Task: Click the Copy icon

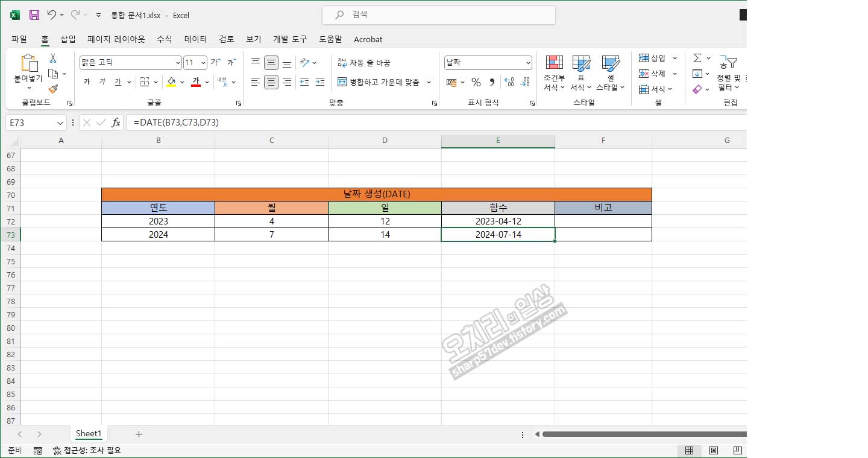Action: tap(53, 74)
